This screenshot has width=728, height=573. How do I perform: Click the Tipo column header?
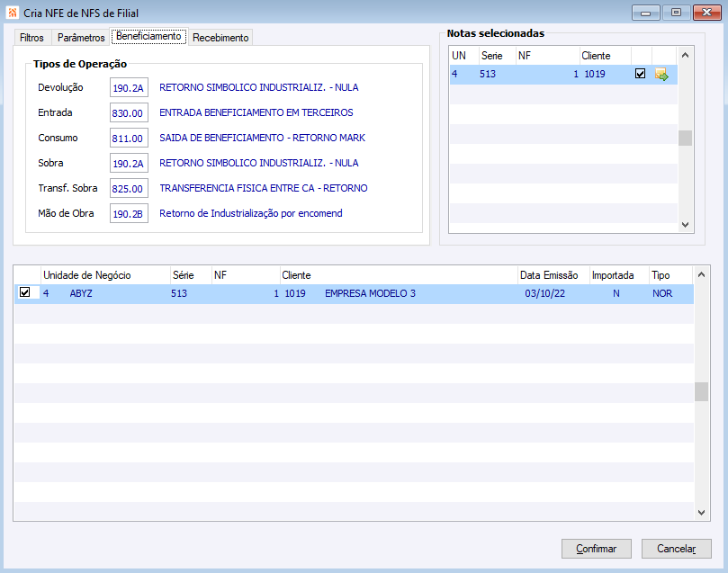coord(670,275)
